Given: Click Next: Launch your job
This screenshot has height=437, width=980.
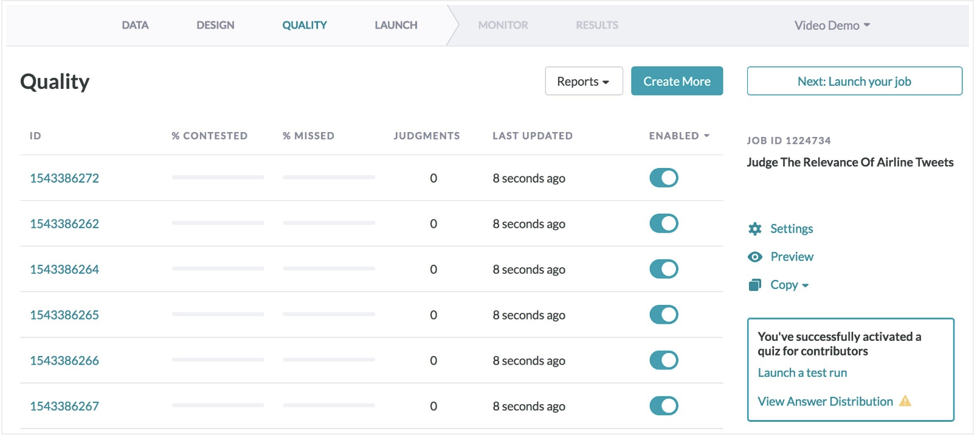Looking at the screenshot, I should [x=854, y=81].
